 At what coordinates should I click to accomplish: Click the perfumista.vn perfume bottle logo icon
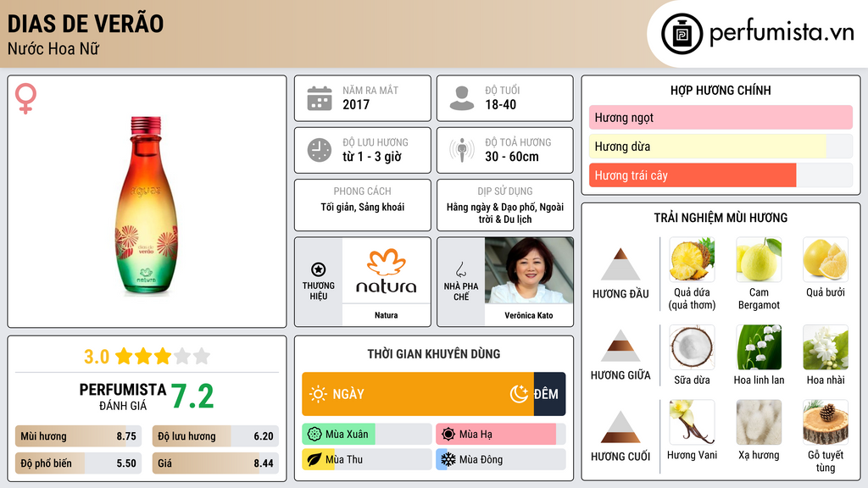(x=682, y=34)
